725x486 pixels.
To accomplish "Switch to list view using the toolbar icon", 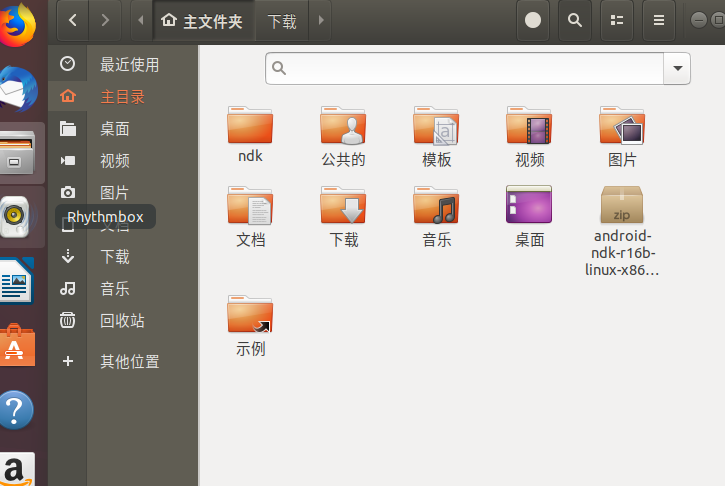I will [617, 20].
